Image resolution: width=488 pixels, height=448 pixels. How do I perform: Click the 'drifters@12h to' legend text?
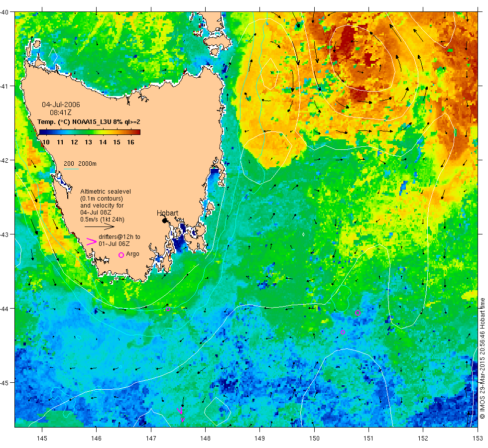coord(120,237)
